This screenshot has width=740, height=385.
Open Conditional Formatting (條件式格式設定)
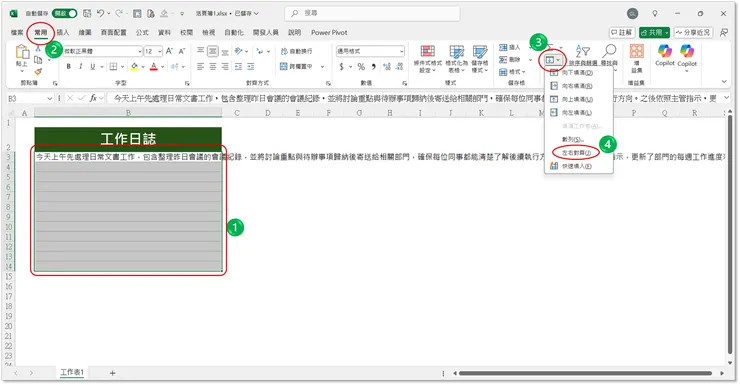coord(428,59)
